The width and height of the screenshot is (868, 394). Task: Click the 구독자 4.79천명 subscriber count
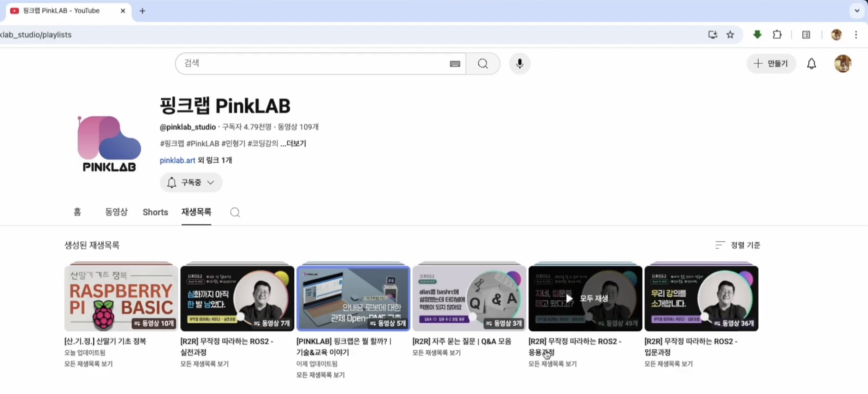(247, 127)
